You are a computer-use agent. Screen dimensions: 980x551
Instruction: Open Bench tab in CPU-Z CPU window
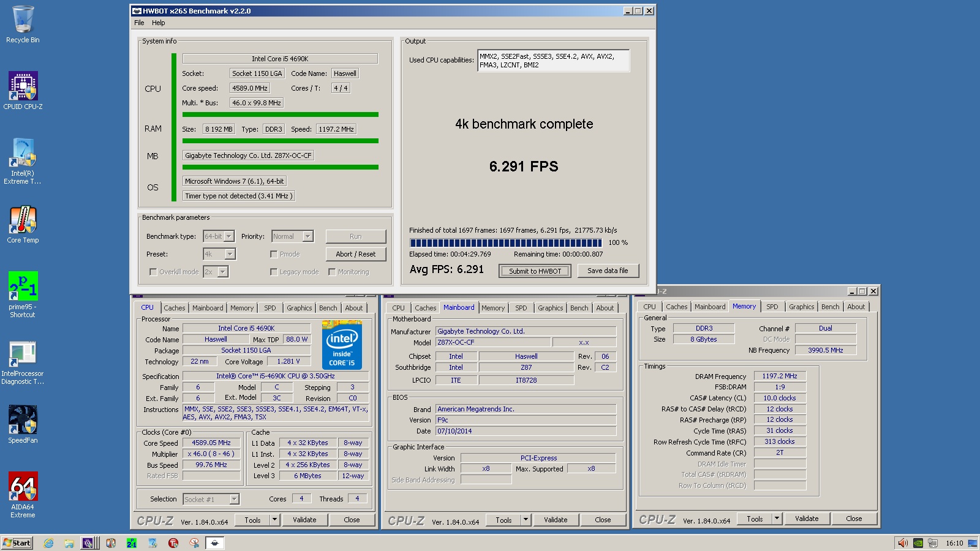point(328,308)
